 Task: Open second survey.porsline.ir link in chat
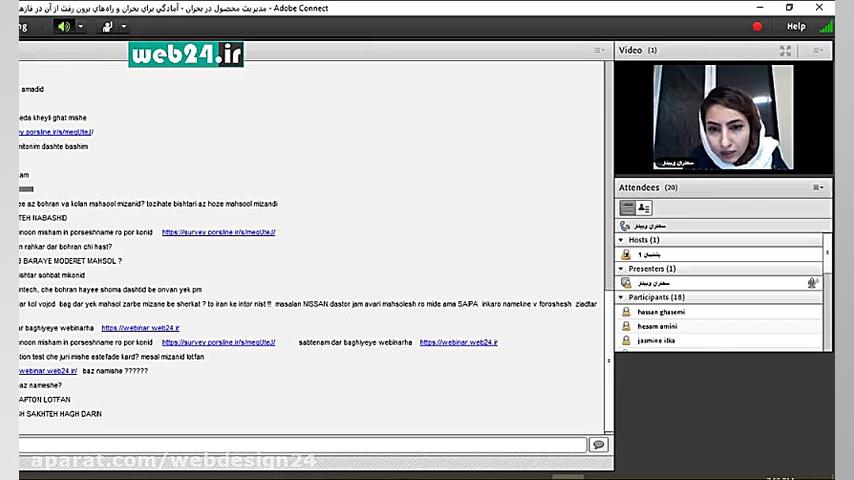coord(218,342)
